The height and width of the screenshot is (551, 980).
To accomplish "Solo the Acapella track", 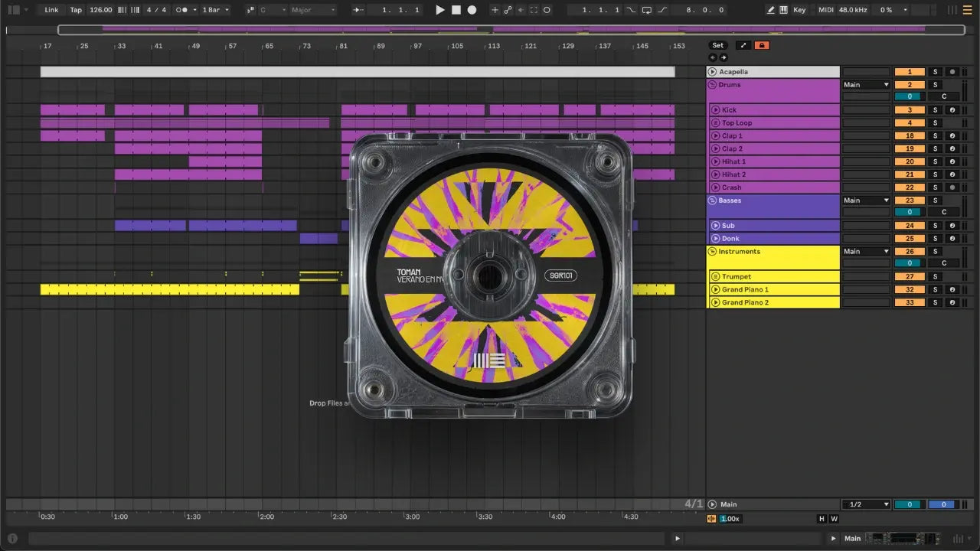I will [934, 72].
